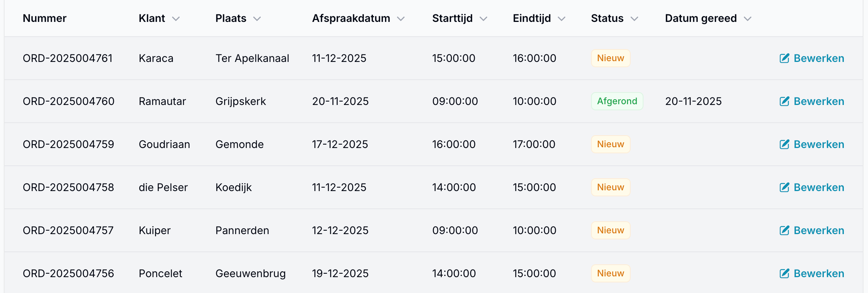
Task: Open Bewerken for order ORD-2025004760
Action: [819, 101]
